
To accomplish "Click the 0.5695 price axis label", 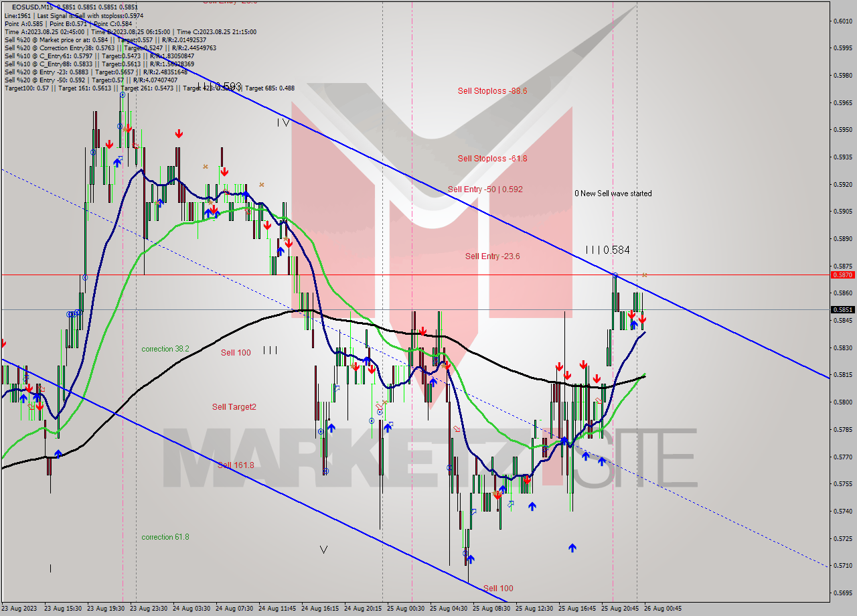I will tap(842, 593).
